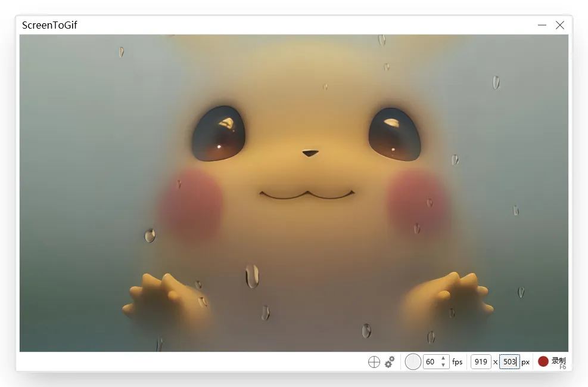Viewport: 588px width, 387px height.
Task: Click the px unit label
Action: (x=525, y=362)
